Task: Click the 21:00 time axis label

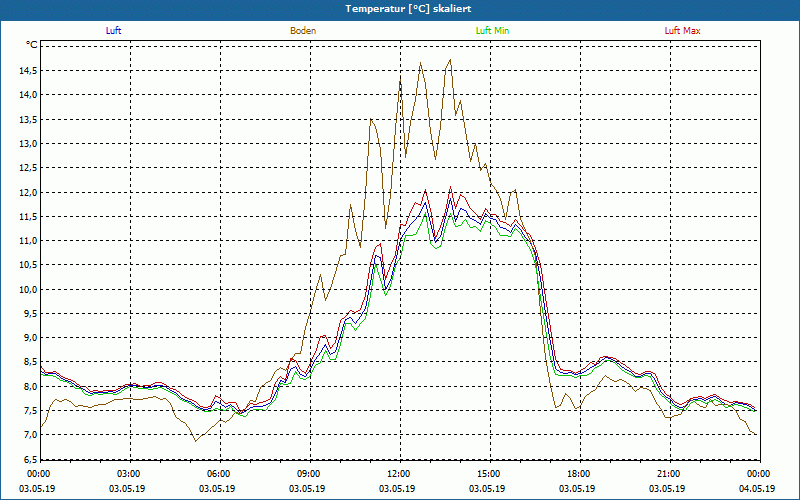Action: point(670,474)
